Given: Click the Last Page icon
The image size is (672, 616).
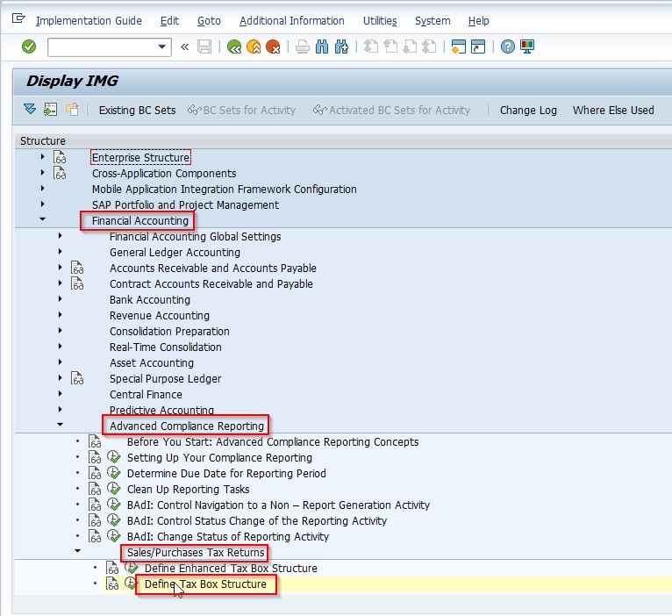Looking at the screenshot, I should pos(429,47).
